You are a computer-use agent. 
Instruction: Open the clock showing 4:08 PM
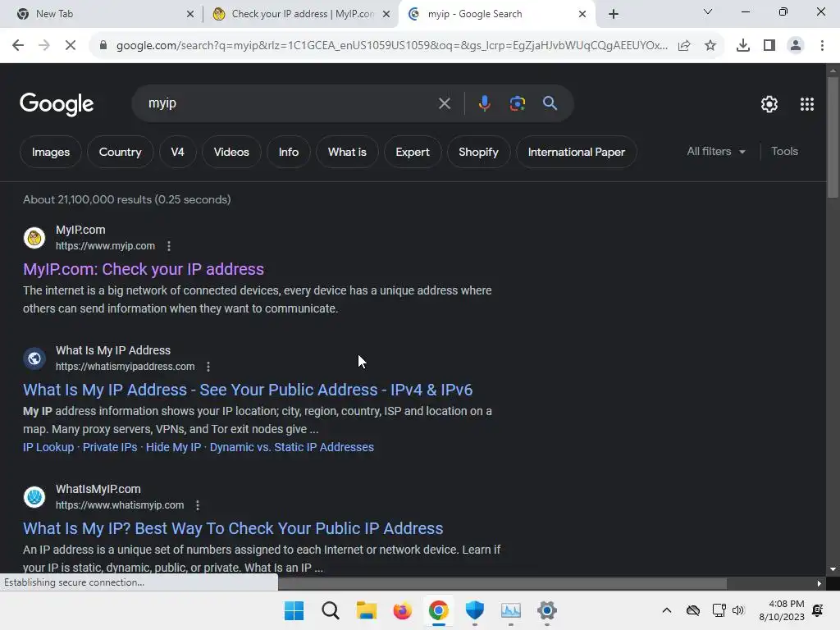[782, 610]
